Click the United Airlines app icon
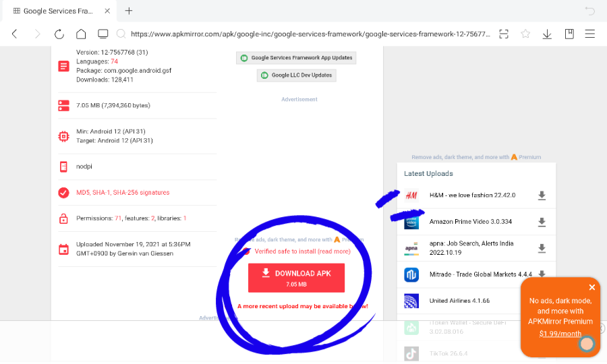 [411, 301]
